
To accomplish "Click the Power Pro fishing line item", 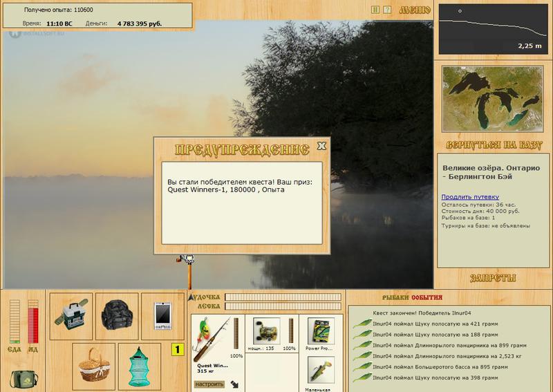I will (320, 333).
